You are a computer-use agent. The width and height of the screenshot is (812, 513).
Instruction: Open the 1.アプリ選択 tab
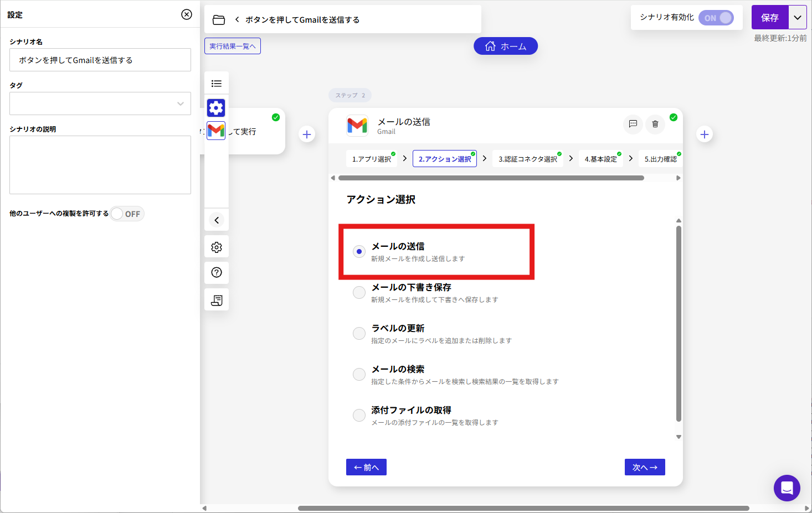[372, 159]
